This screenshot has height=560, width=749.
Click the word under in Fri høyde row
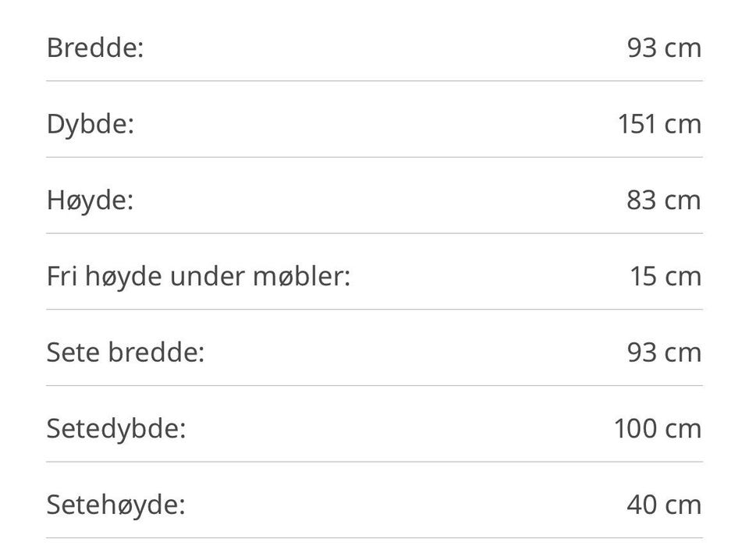(208, 276)
